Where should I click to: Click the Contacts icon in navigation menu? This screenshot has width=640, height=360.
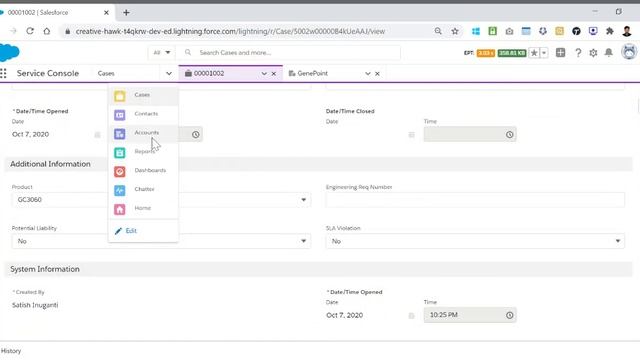[120, 115]
